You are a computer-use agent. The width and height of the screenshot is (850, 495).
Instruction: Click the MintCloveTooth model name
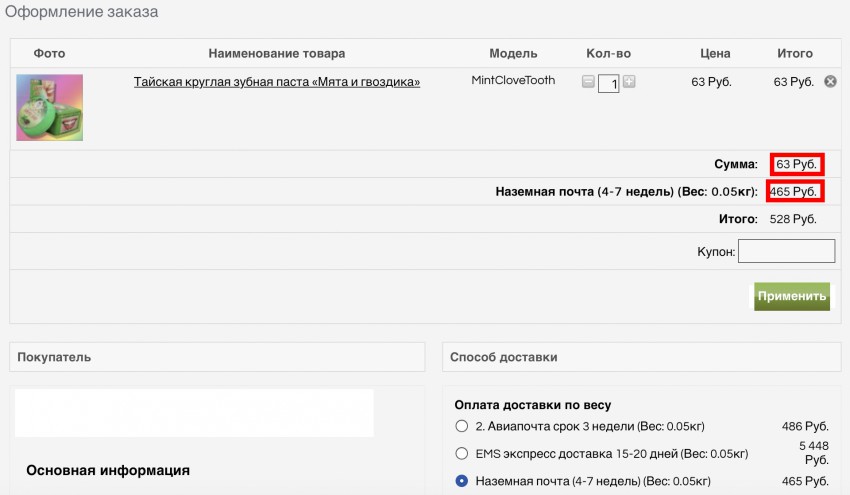coord(513,81)
